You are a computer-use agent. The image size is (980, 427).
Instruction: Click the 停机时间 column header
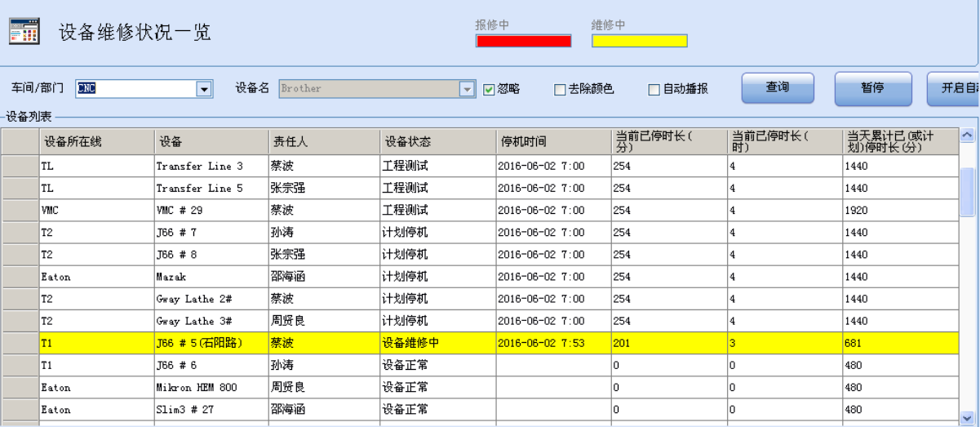(x=552, y=142)
